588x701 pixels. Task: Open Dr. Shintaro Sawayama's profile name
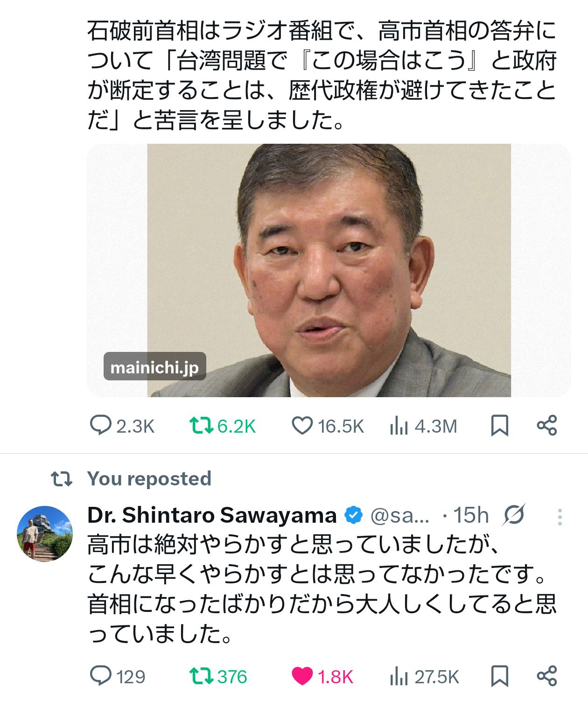pyautogui.click(x=212, y=515)
